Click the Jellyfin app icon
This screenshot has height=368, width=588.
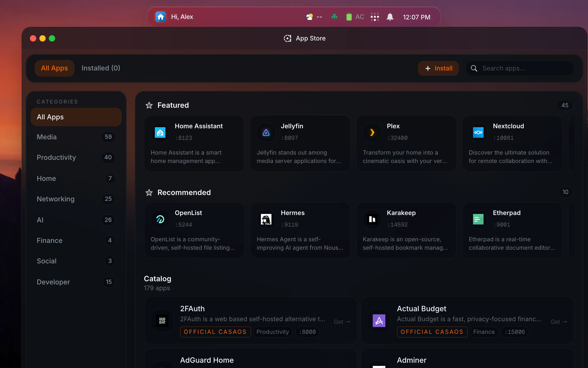click(266, 132)
